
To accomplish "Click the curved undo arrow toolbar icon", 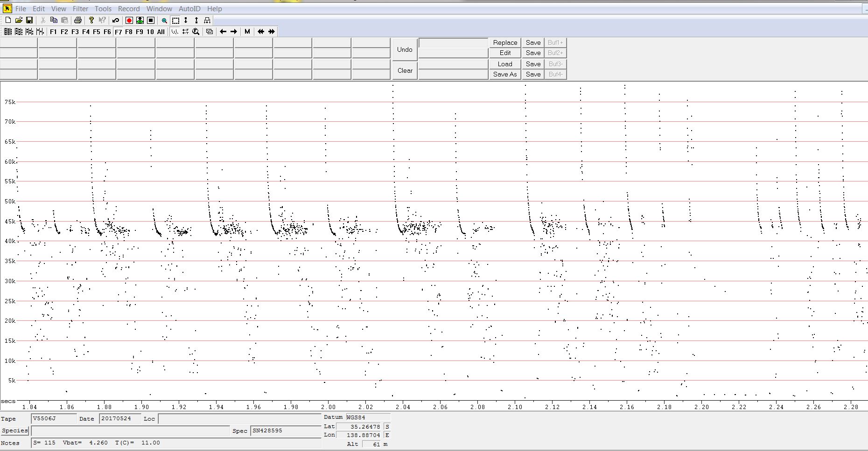I will [x=116, y=20].
